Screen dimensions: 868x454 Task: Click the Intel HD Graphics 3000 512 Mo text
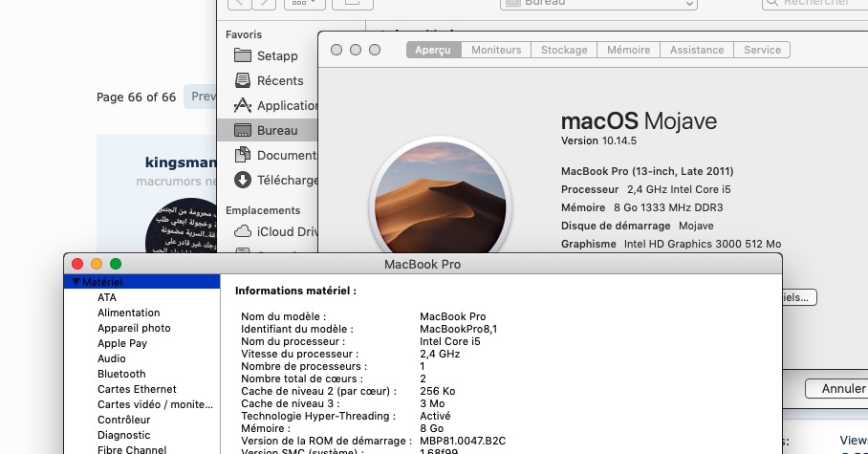[x=703, y=244]
